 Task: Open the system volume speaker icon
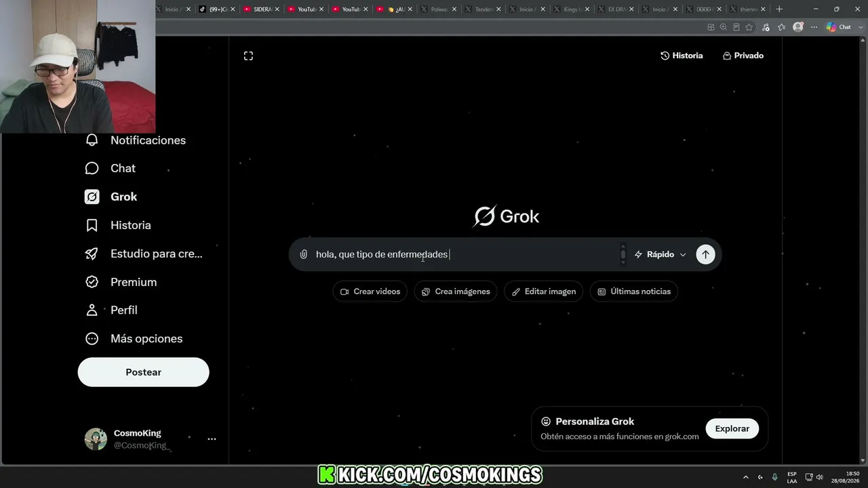819,477
